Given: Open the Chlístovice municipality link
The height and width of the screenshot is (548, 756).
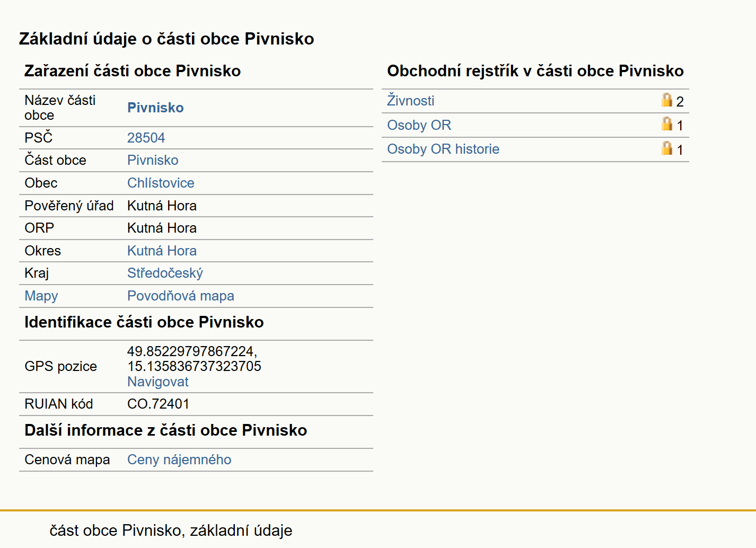Looking at the screenshot, I should click(161, 183).
